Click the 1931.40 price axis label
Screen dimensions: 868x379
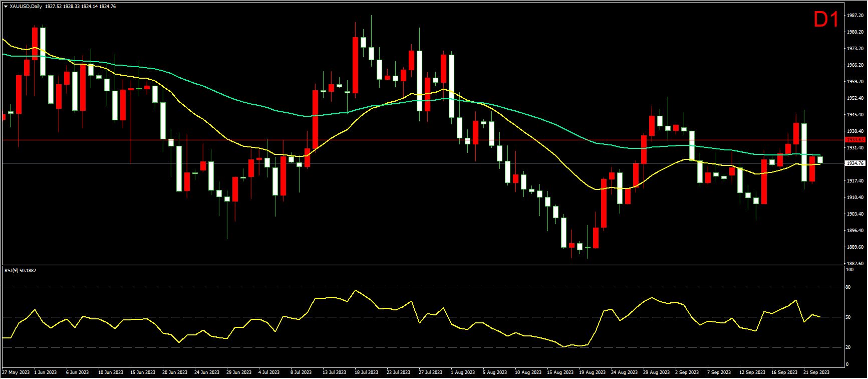[x=854, y=148]
